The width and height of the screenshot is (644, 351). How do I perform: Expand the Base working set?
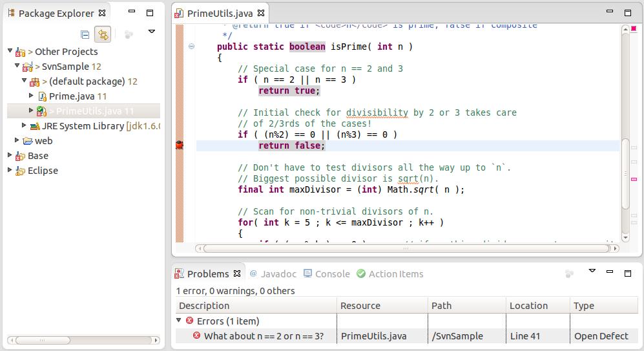[10, 155]
